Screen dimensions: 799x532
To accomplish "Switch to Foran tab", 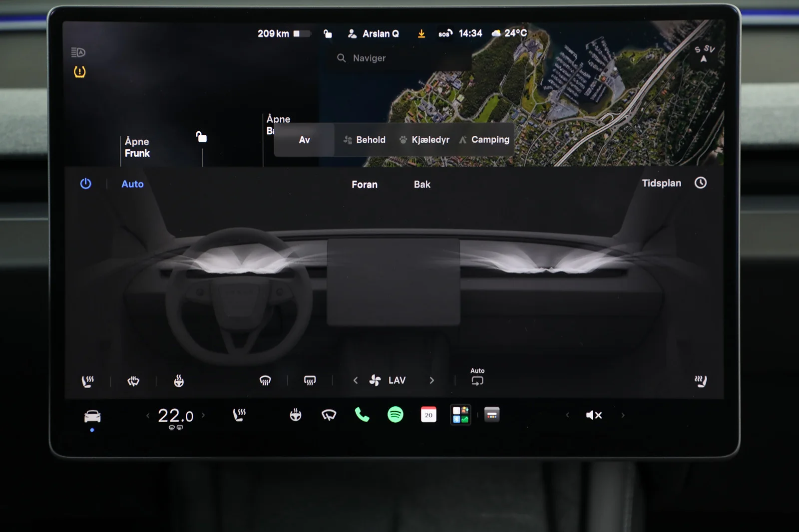I will [x=365, y=185].
